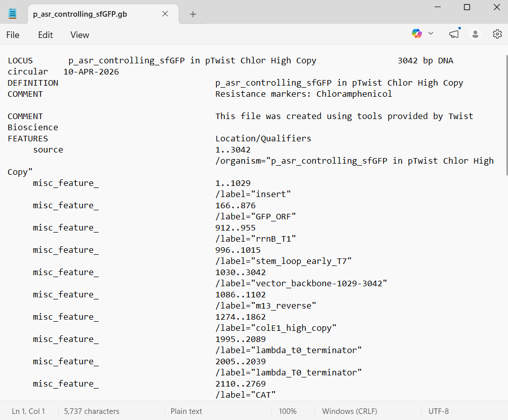Close the Notepad window
This screenshot has height=420, width=508.
coord(496,7)
